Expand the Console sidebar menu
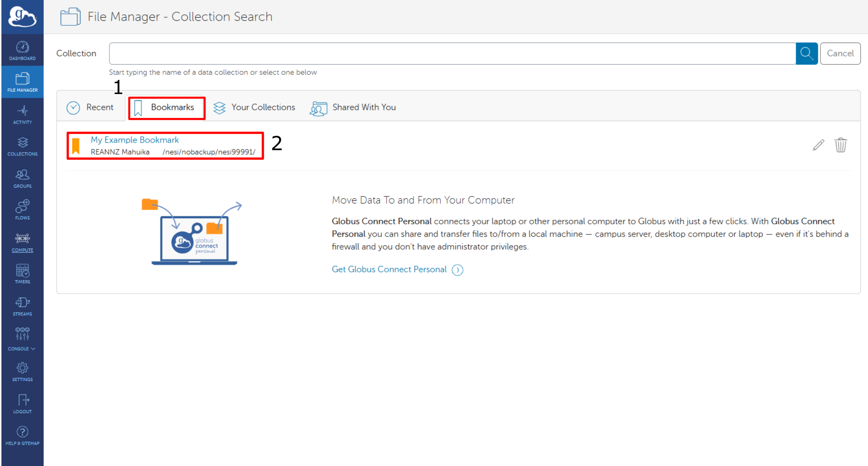Image resolution: width=868 pixels, height=466 pixels. coord(22,339)
